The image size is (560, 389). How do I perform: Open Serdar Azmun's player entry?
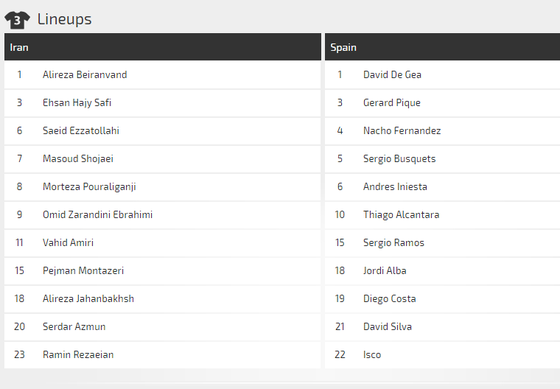point(74,327)
